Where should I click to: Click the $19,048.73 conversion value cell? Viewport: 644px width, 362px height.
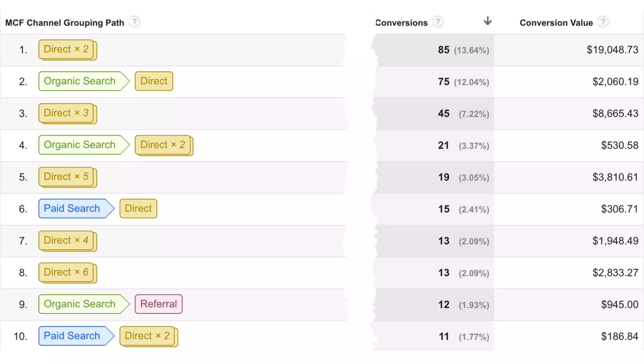point(612,50)
